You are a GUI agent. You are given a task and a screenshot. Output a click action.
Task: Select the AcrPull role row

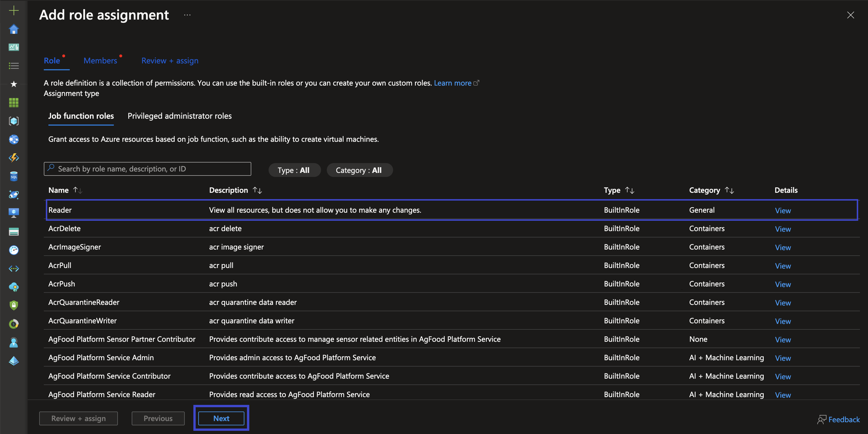pyautogui.click(x=236, y=265)
